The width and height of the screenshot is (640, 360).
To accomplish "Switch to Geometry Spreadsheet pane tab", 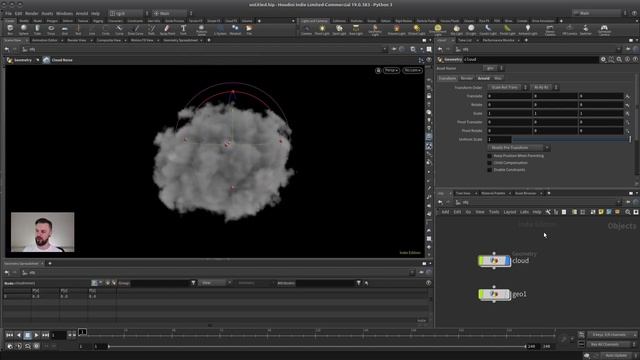I will pyautogui.click(x=180, y=40).
